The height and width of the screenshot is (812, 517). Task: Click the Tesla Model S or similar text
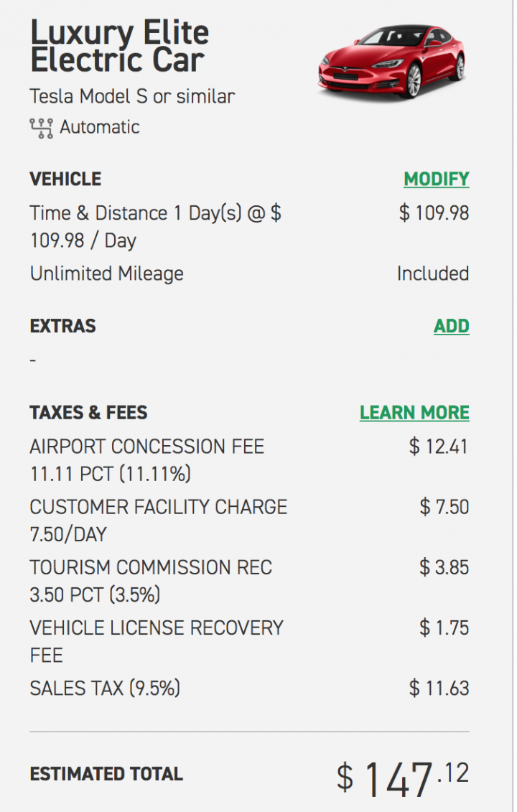132,96
